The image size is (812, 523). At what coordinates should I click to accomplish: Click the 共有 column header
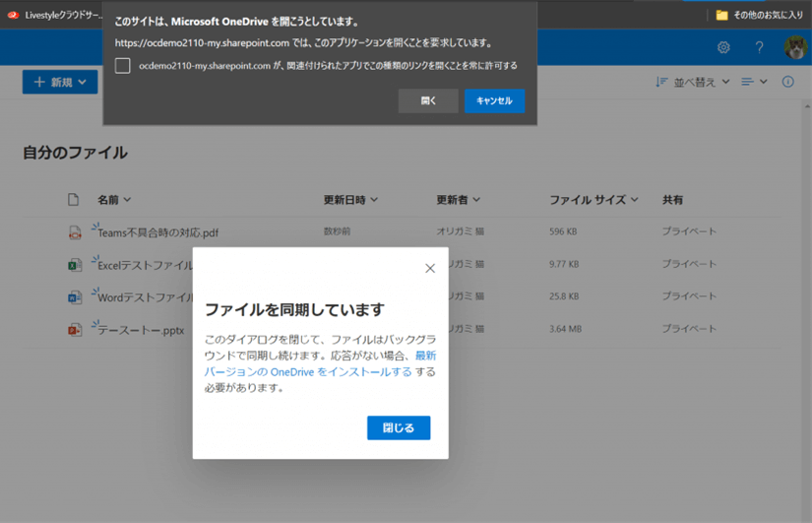(x=672, y=200)
